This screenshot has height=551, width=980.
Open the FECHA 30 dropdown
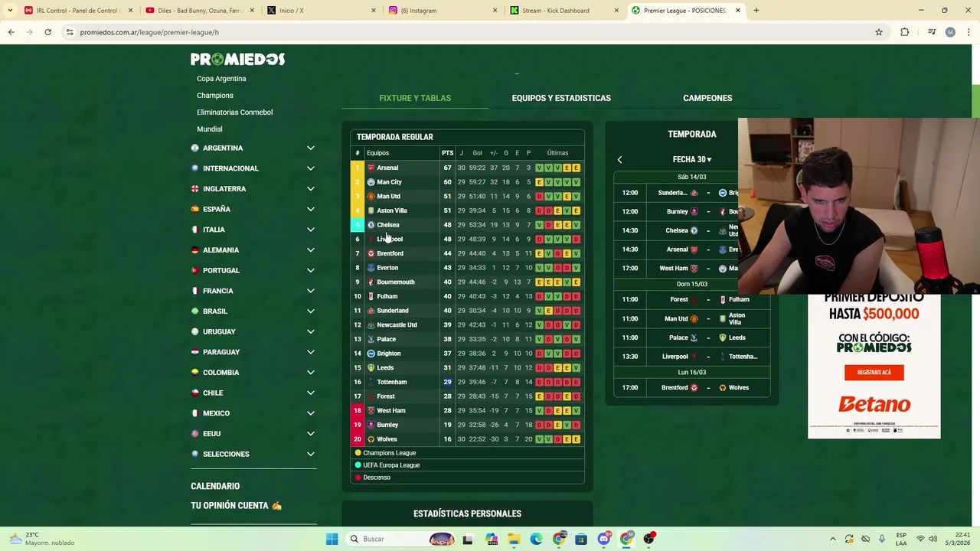(x=691, y=160)
